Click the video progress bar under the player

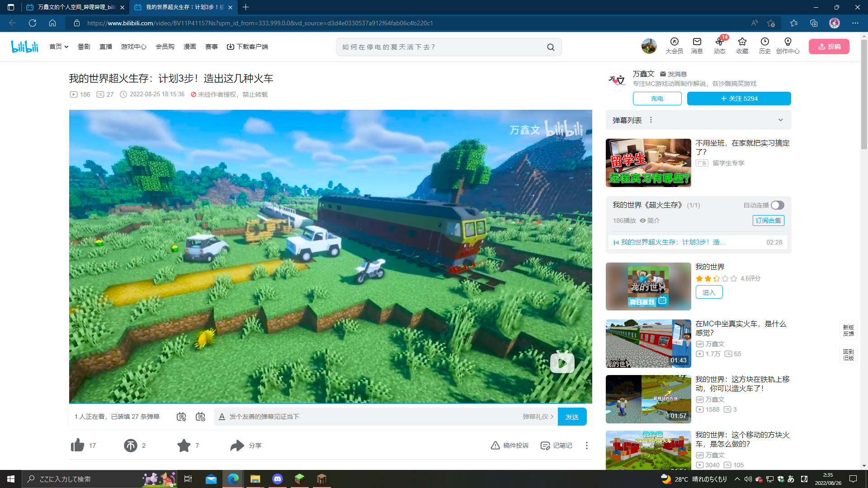[x=330, y=403]
